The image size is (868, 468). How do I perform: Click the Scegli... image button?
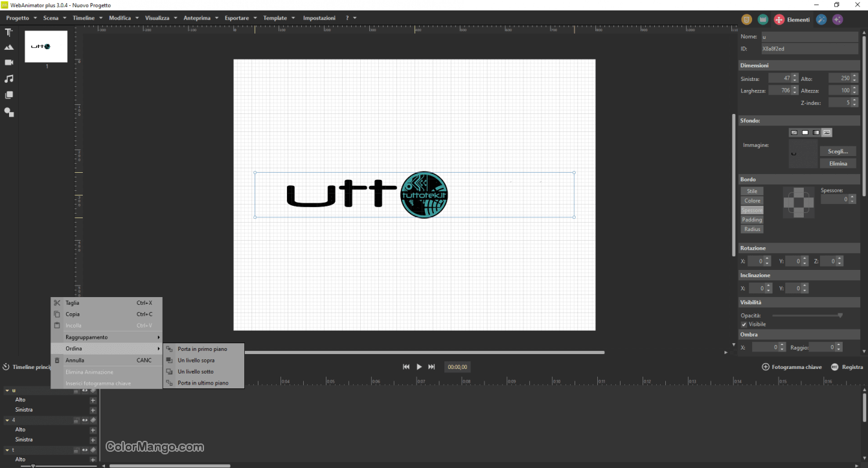click(838, 151)
